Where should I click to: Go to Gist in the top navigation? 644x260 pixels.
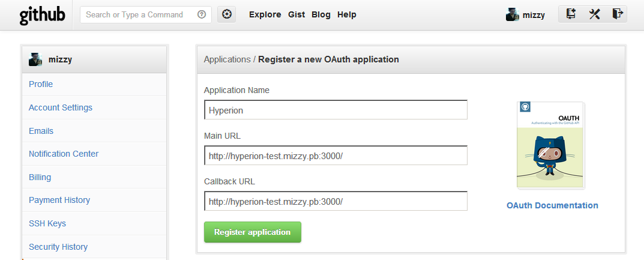tap(296, 15)
